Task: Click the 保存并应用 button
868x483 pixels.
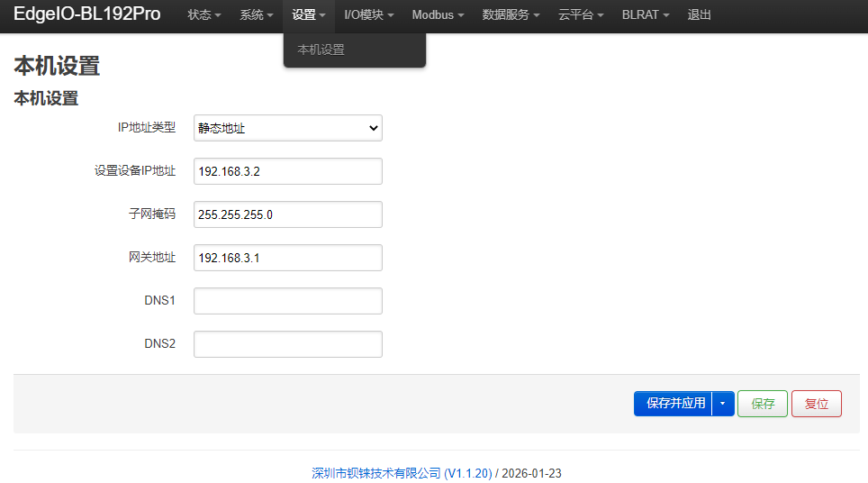Action: [x=674, y=403]
